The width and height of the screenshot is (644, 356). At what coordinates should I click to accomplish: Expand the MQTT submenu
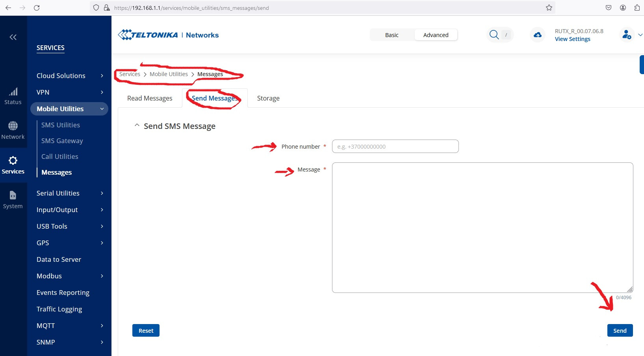point(102,326)
